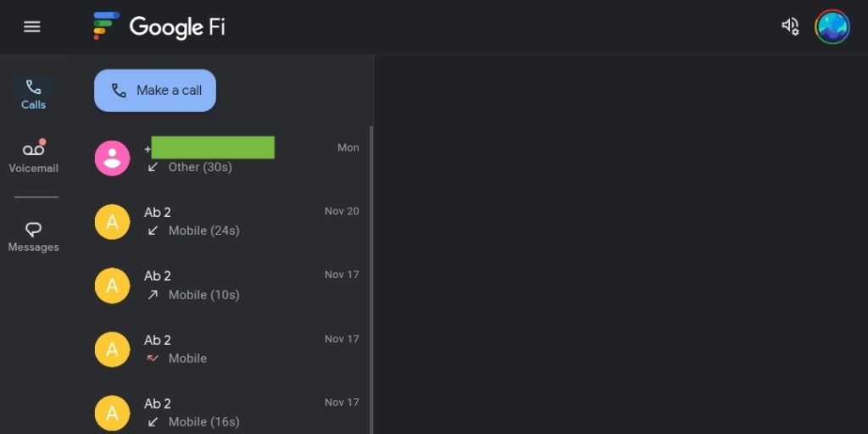
Task: Click the phone icon in Make a call
Action: click(119, 91)
